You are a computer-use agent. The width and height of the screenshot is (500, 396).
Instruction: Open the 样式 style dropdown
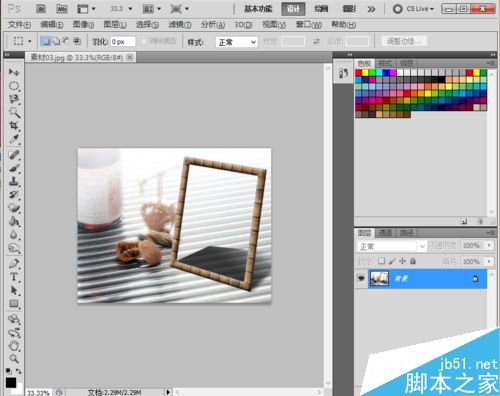tap(237, 42)
